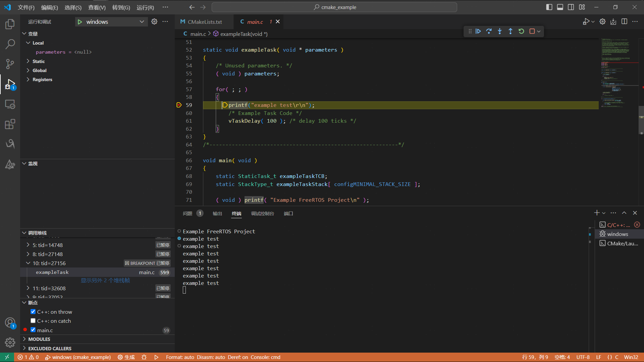This screenshot has height=362, width=644.
Task: Open Source Control view
Action: tap(10, 64)
